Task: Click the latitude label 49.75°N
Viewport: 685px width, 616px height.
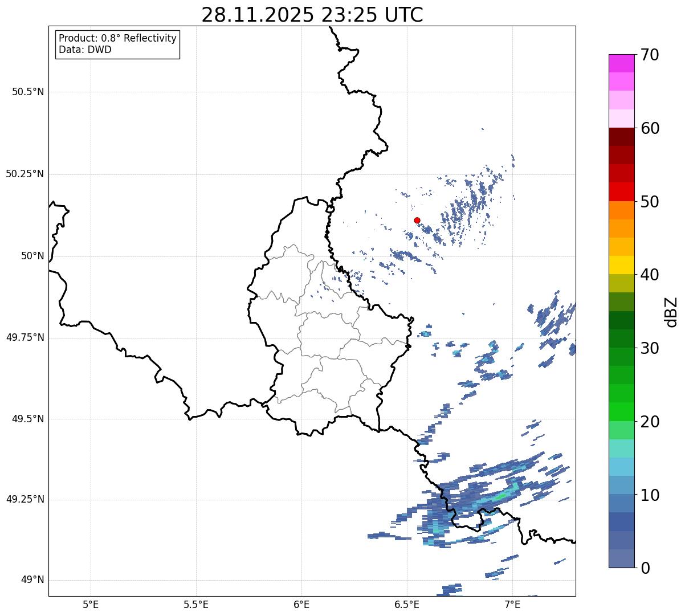Action: pyautogui.click(x=25, y=337)
